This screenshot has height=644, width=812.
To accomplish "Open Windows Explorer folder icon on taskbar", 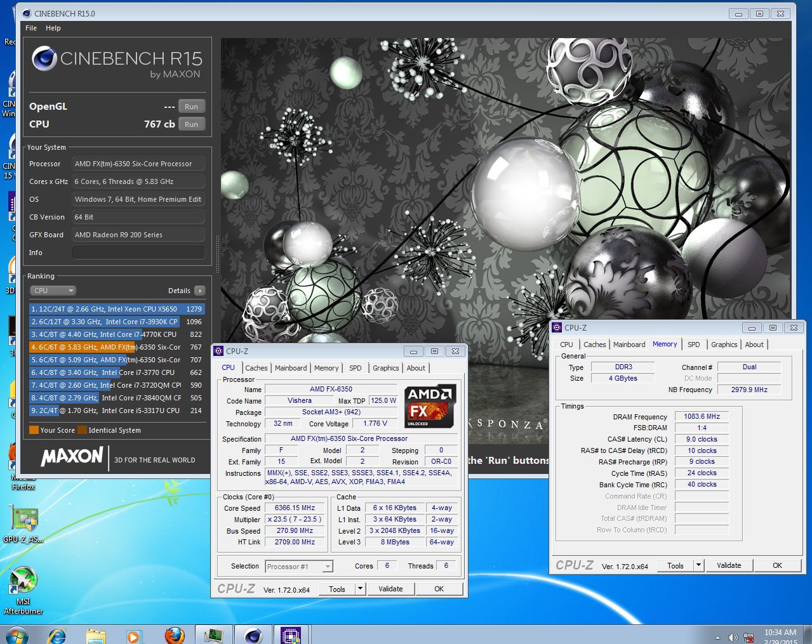I will (96, 636).
